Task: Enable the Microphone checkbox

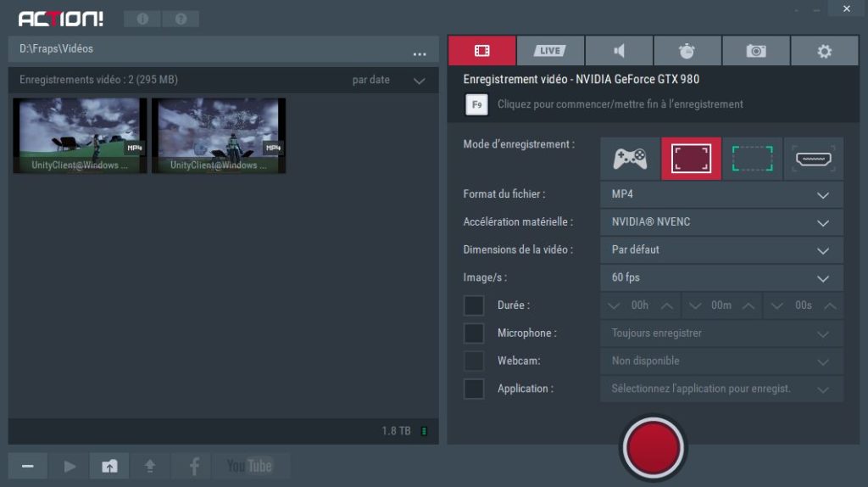Action: click(474, 333)
